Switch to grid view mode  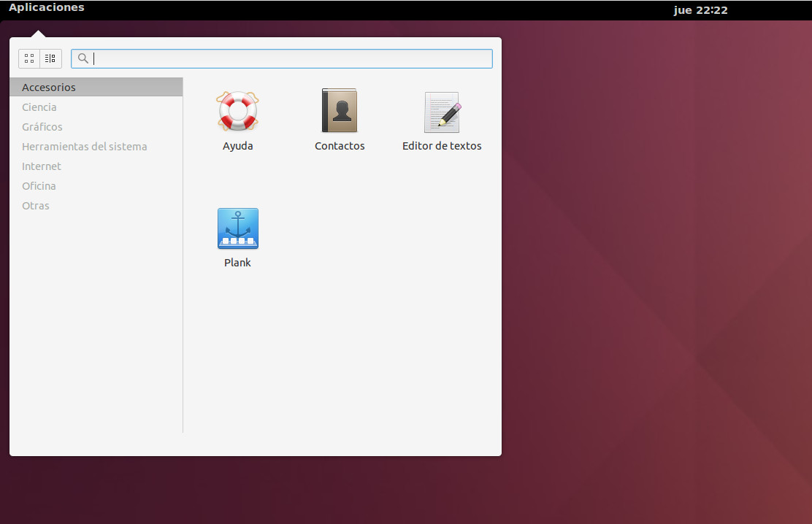[x=29, y=58]
